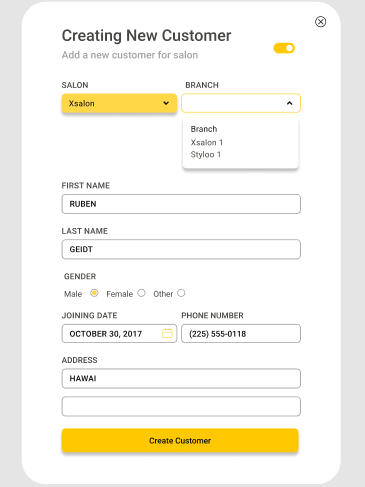Focus the Address field containing HAWAI
This screenshot has height=487, width=365.
pyautogui.click(x=181, y=378)
